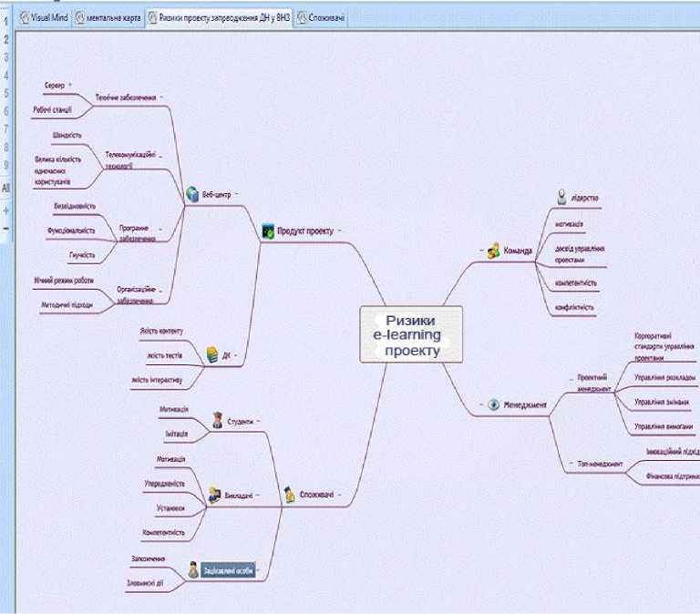Select the Робочі станції node

pyautogui.click(x=52, y=109)
